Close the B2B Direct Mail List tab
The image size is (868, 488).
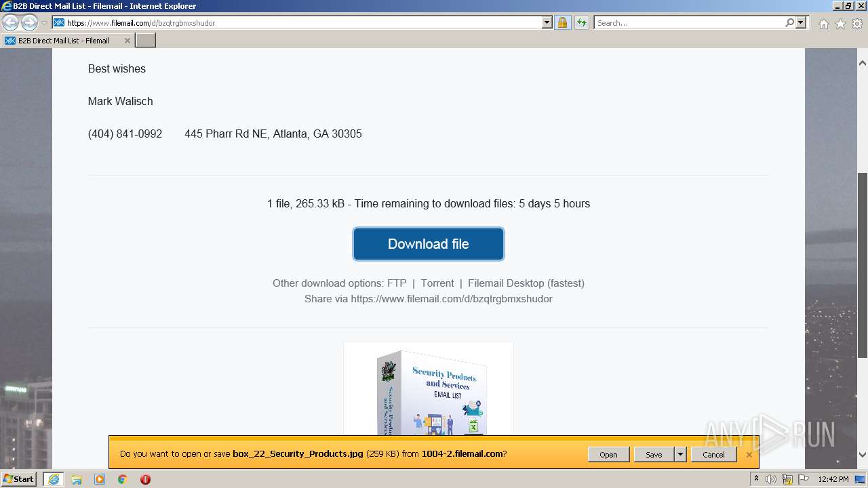(x=127, y=41)
